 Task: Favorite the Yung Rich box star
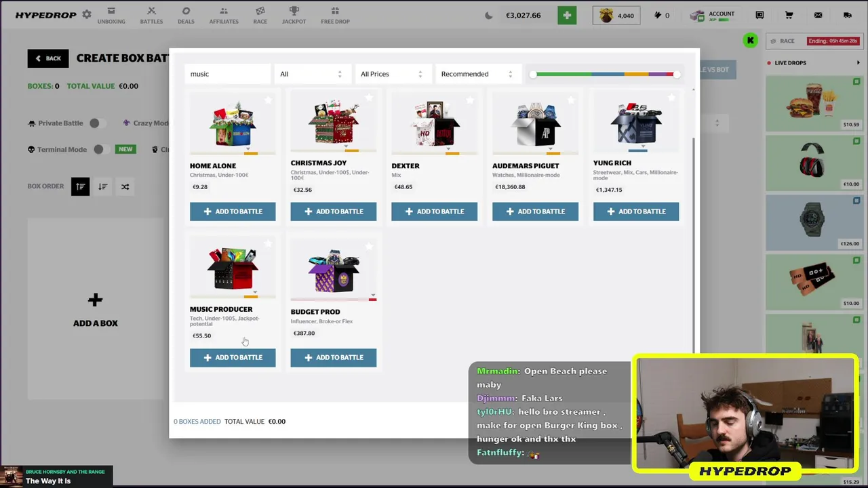(671, 98)
